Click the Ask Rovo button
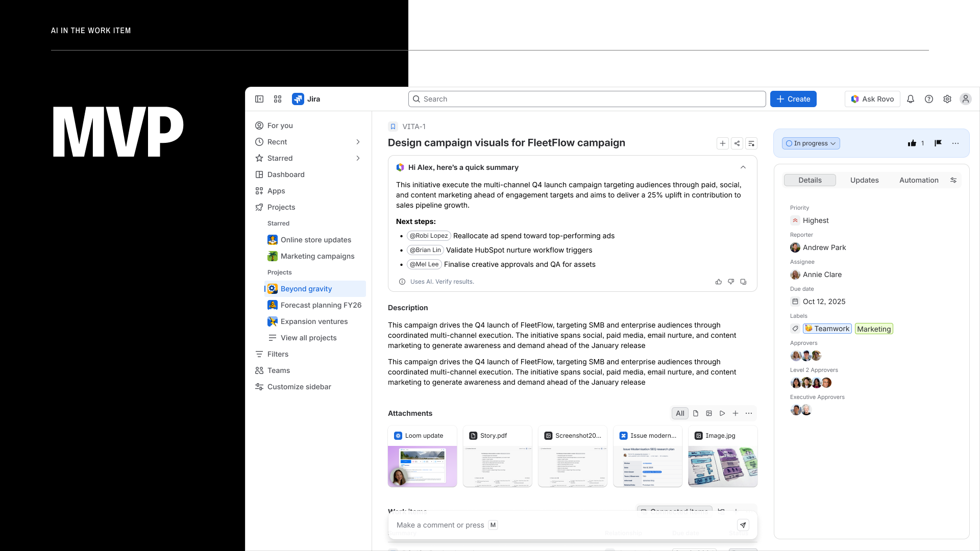980x551 pixels. (872, 99)
